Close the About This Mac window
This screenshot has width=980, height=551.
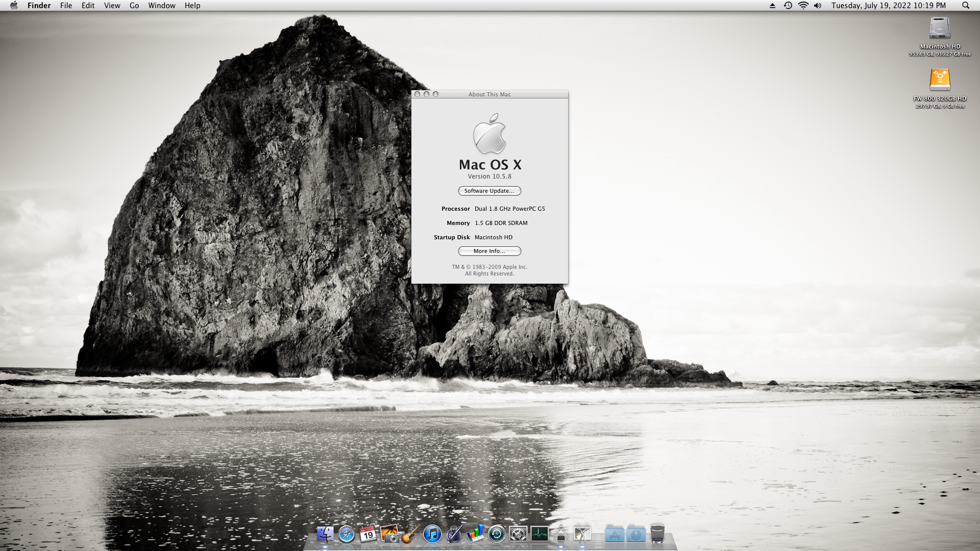[x=418, y=94]
